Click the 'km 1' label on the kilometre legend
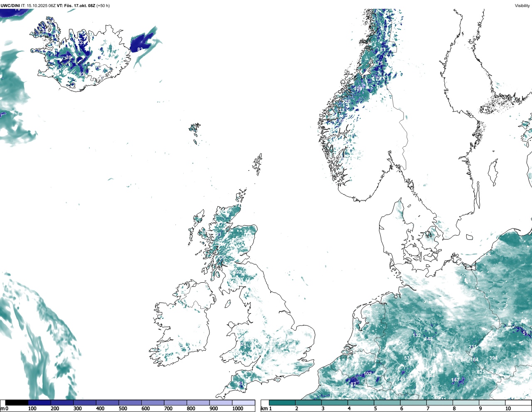Screen dimensions: 532x412 pos(266,409)
